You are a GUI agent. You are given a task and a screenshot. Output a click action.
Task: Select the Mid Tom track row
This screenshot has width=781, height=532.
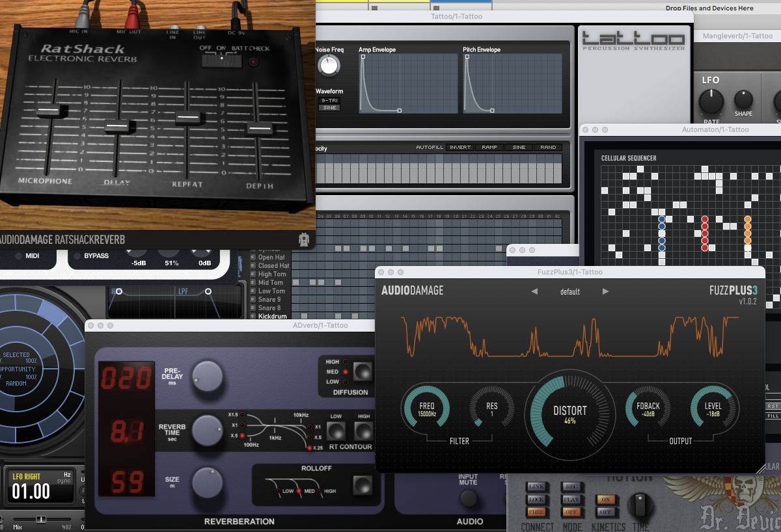(271, 282)
